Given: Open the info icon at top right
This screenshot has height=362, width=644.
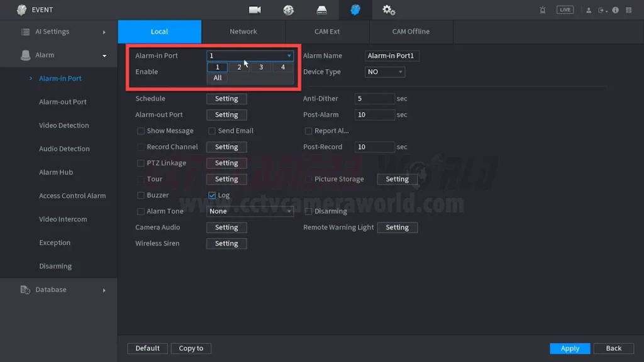Looking at the screenshot, I should click(x=616, y=10).
